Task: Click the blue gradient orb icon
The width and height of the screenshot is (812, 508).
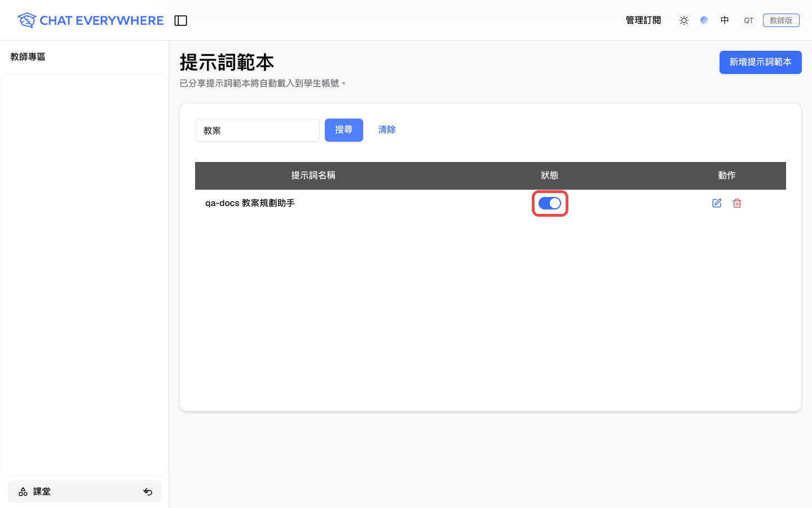Action: pos(704,20)
